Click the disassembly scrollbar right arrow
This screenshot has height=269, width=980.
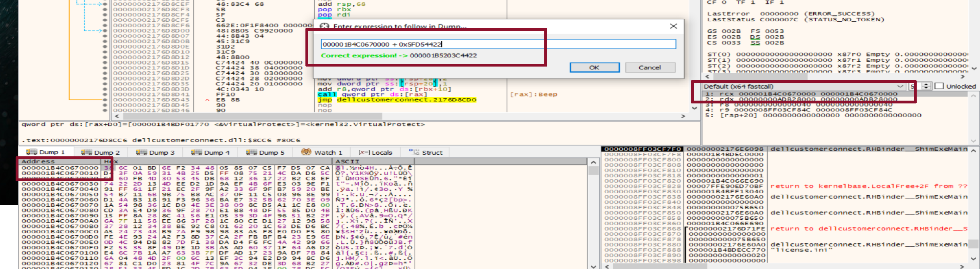[x=683, y=116]
